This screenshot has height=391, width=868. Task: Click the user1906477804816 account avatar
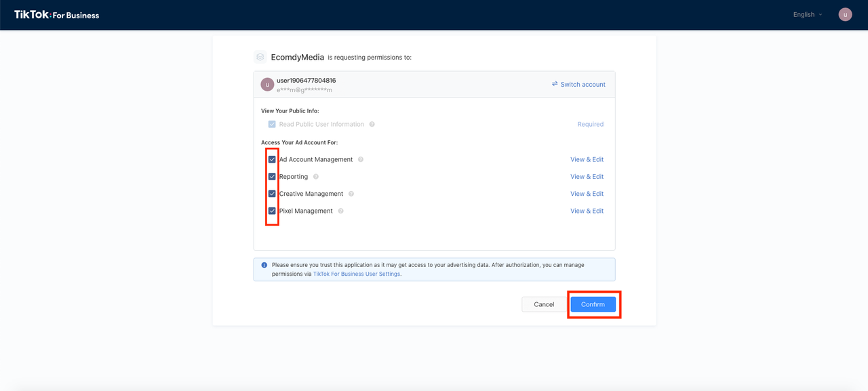(267, 85)
